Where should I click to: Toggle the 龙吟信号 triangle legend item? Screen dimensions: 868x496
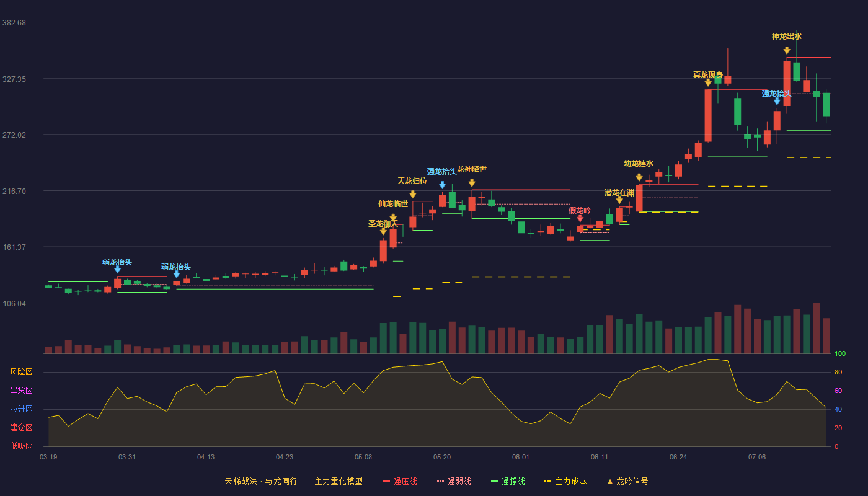(627, 481)
